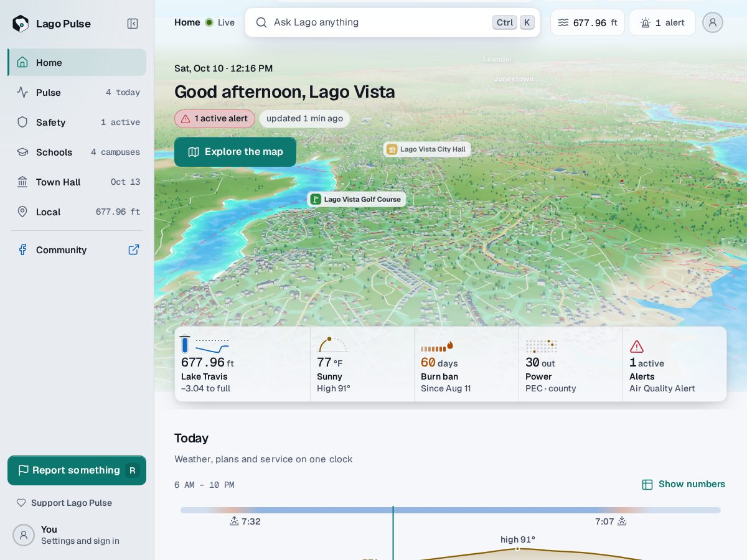Click Report something button
The image size is (747, 560).
(x=77, y=470)
